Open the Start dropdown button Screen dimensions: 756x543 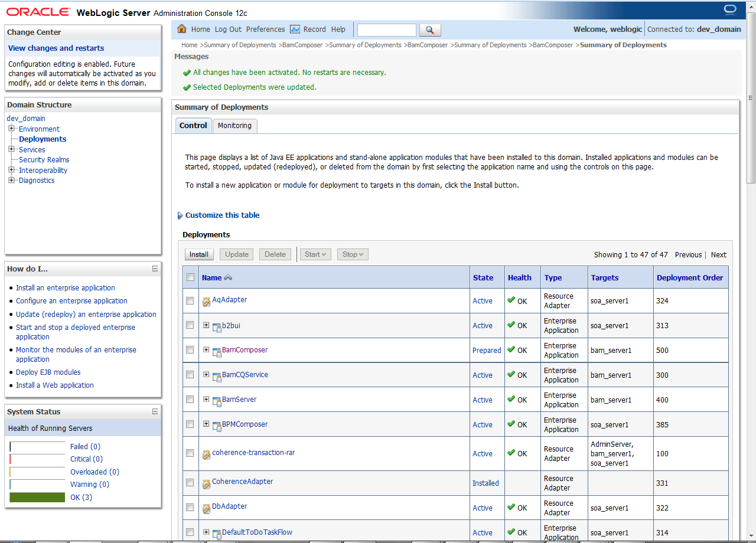tap(316, 254)
